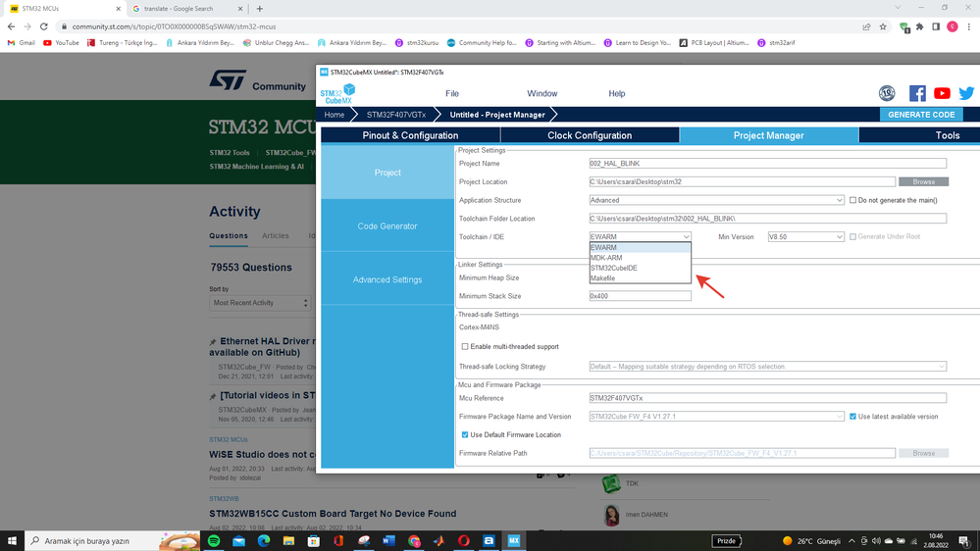980x551 pixels.
Task: Open the Advanced Settings side section
Action: coord(387,279)
